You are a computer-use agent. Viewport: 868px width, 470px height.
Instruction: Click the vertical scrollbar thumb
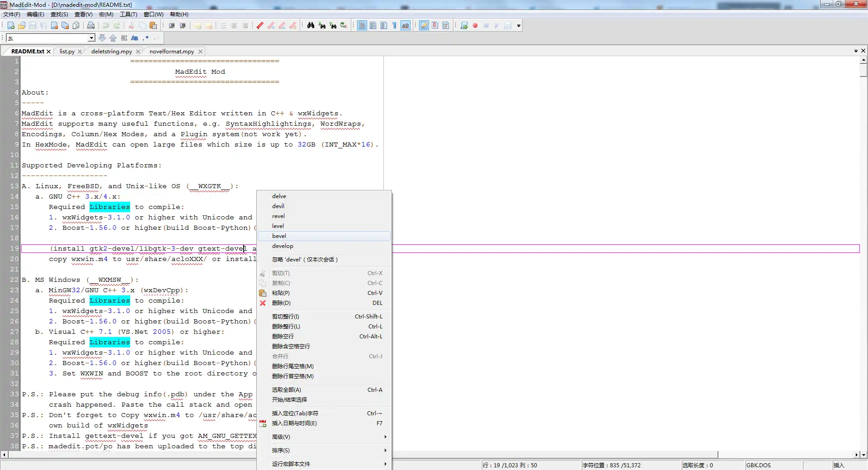point(863,70)
